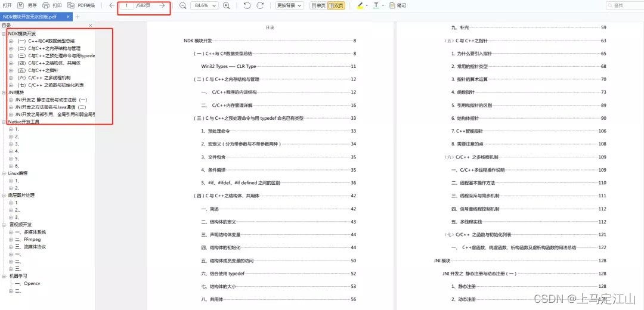
Task: Select JNI开发之方法签名与Java通信 (二) item
Action: click(51, 107)
